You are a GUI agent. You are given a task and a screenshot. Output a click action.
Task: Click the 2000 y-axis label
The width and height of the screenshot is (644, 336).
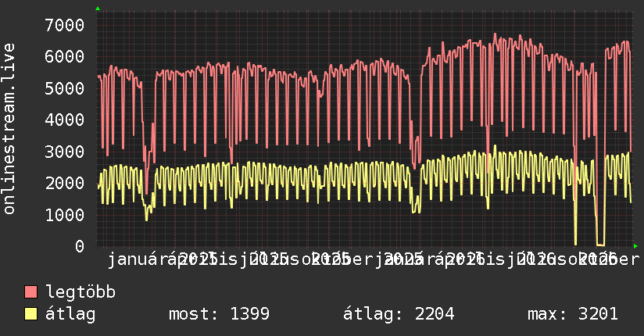65,183
